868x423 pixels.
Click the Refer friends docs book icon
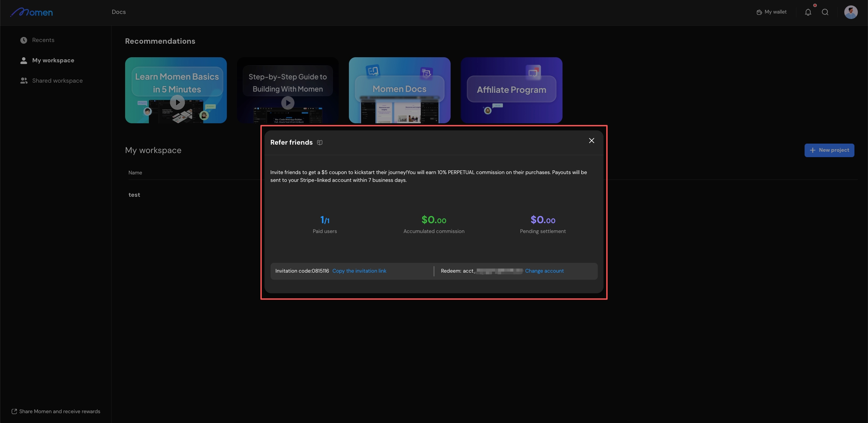pos(319,143)
